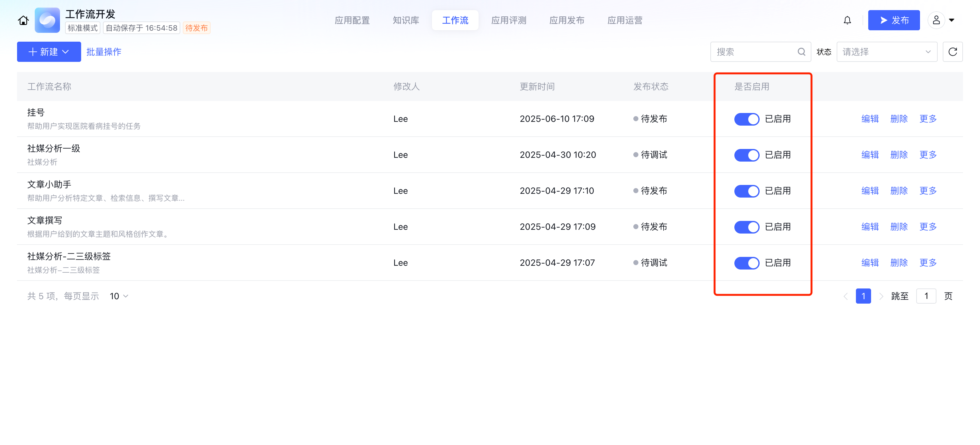Open the 应用评测 tab
The height and width of the screenshot is (445, 980).
[508, 20]
